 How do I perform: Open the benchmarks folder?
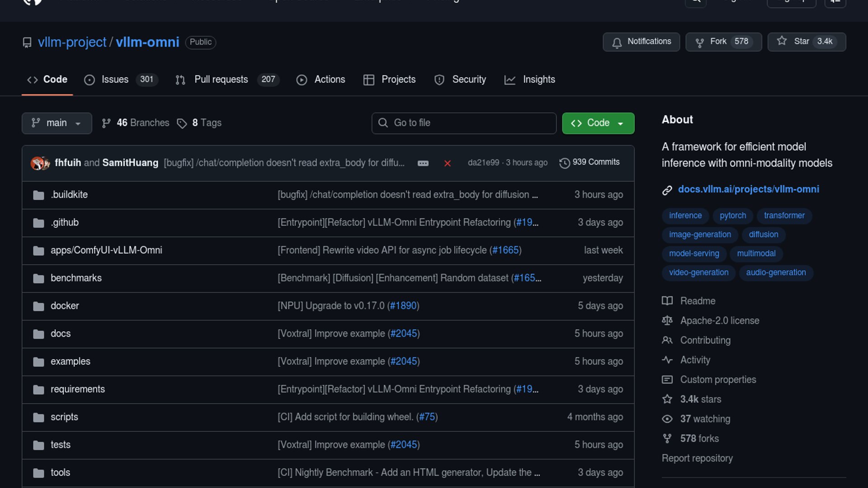pos(76,278)
